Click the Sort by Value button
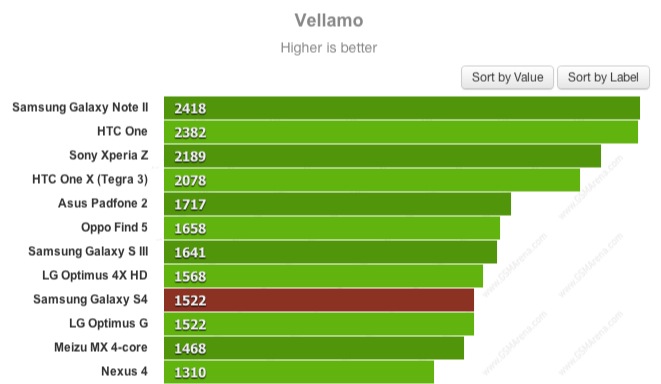This screenshot has width=661, height=384. [x=507, y=77]
